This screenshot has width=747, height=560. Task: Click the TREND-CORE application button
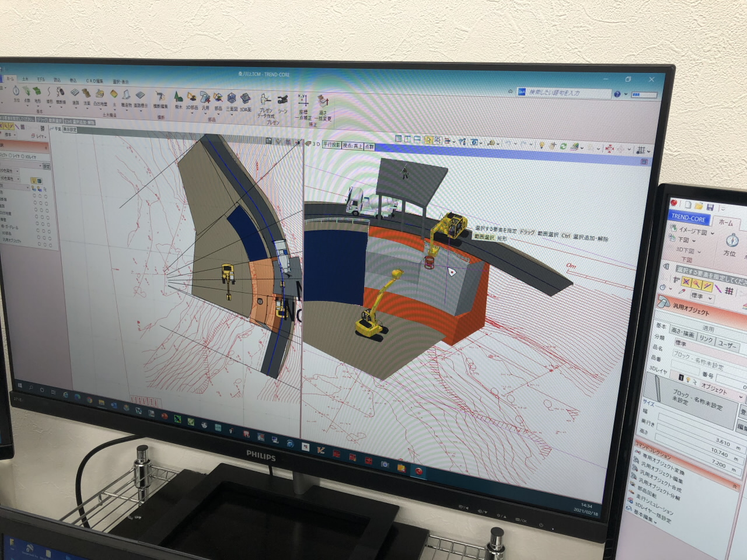click(x=688, y=218)
